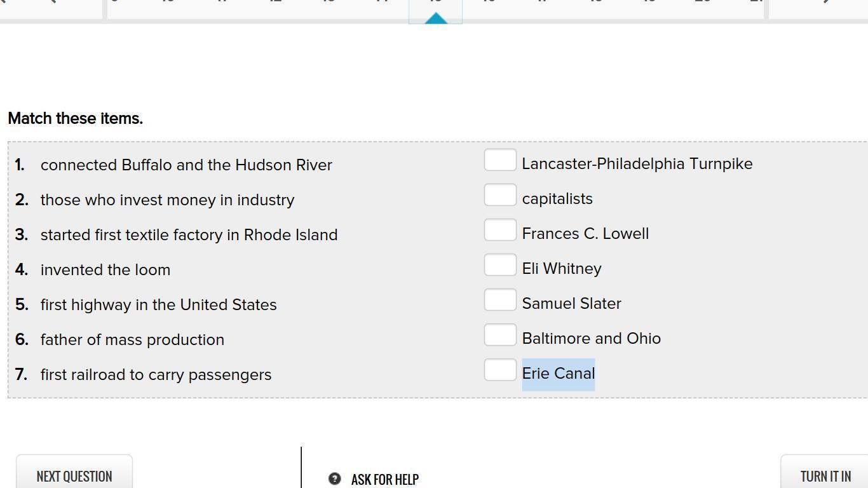Select the answer box beside Lancaster-Philadelphia Turnpike
Screen dimensions: 868x488
[x=499, y=160]
